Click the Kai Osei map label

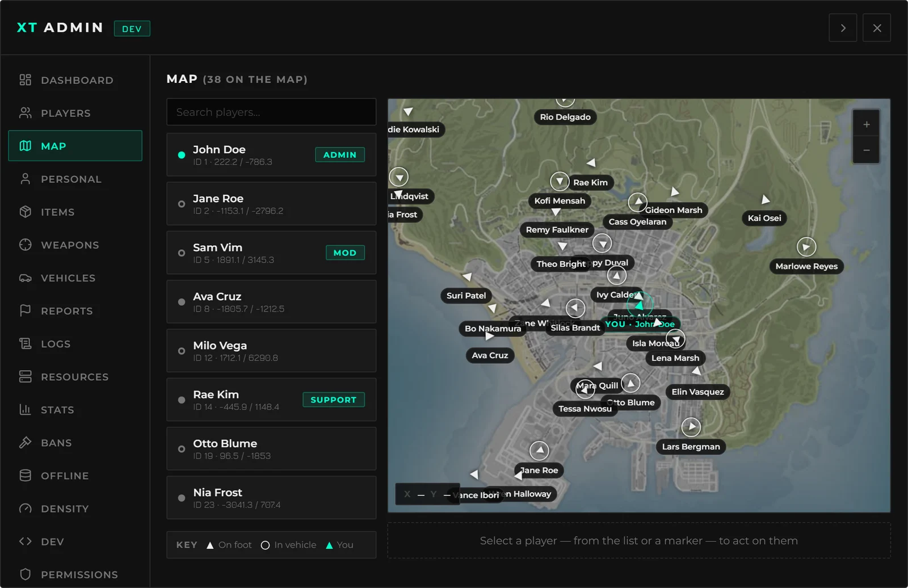tap(764, 218)
